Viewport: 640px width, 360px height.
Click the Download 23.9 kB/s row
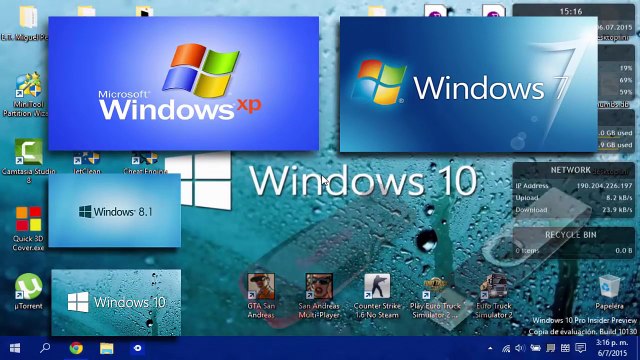573,210
